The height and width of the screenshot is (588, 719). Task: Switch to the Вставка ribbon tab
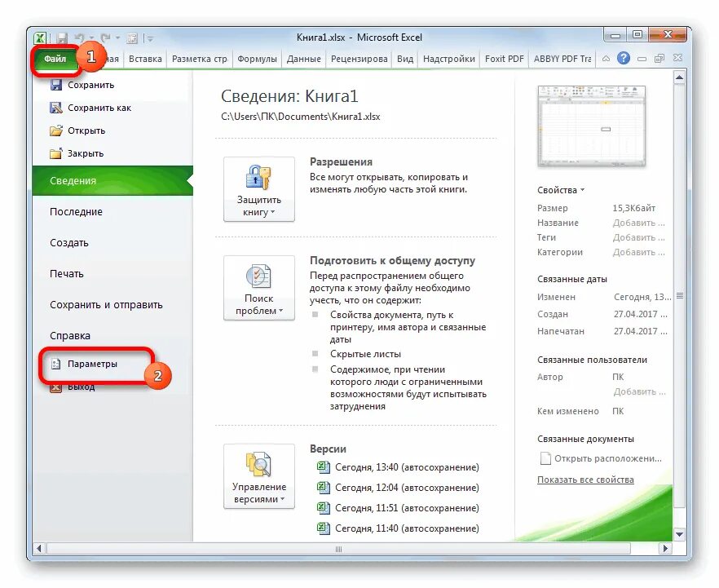pyautogui.click(x=145, y=59)
